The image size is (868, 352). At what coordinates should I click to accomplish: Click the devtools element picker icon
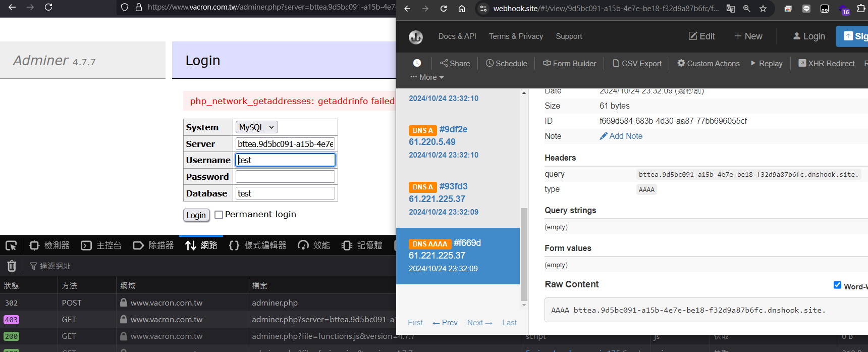coord(11,245)
